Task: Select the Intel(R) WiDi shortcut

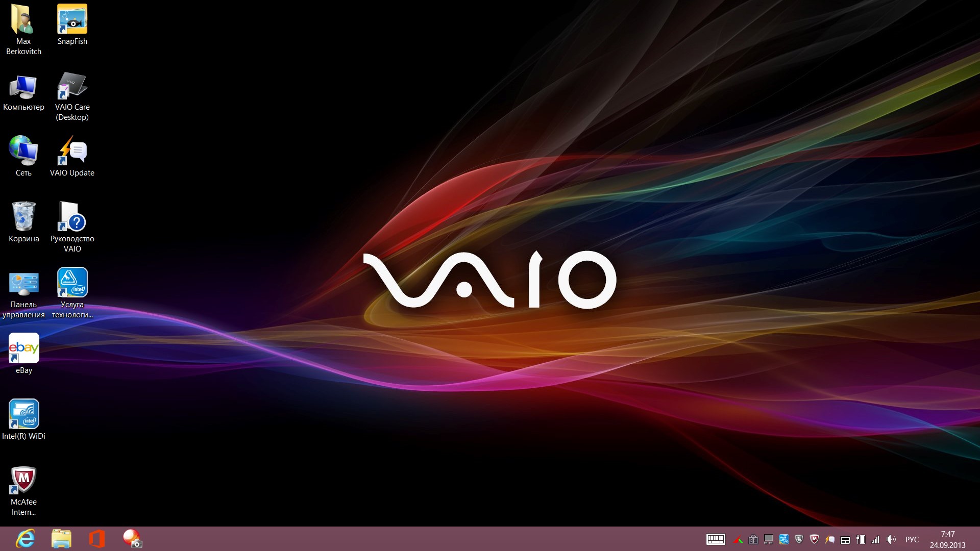Action: click(23, 415)
